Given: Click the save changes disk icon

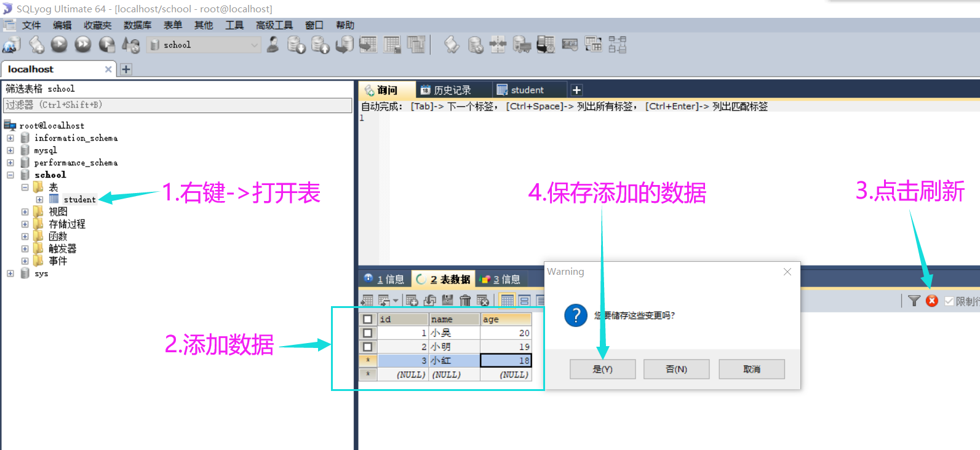Looking at the screenshot, I should (x=448, y=301).
